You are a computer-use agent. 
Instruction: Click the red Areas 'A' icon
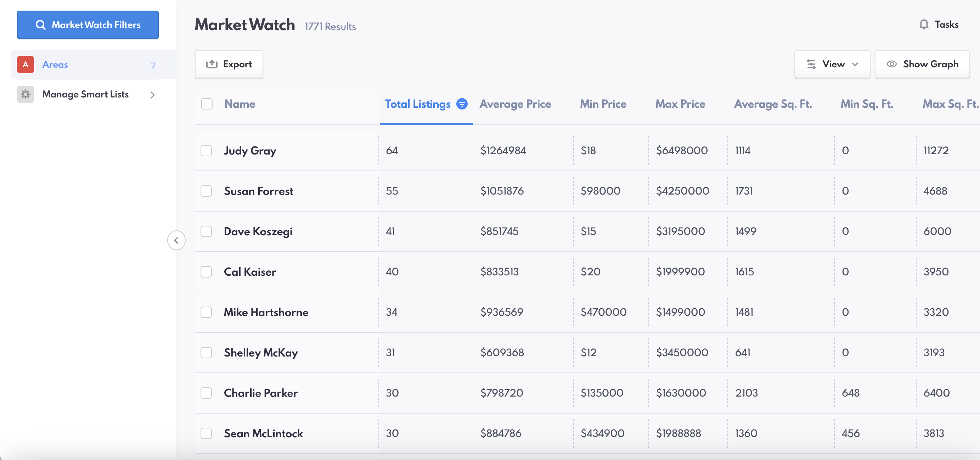26,65
